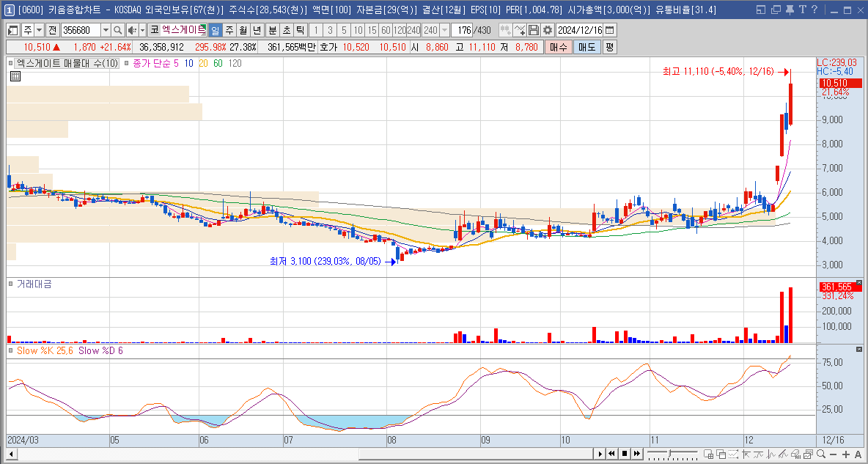Close the stochastic panel with x button
The height and width of the screenshot is (464, 868).
pyautogui.click(x=859, y=350)
